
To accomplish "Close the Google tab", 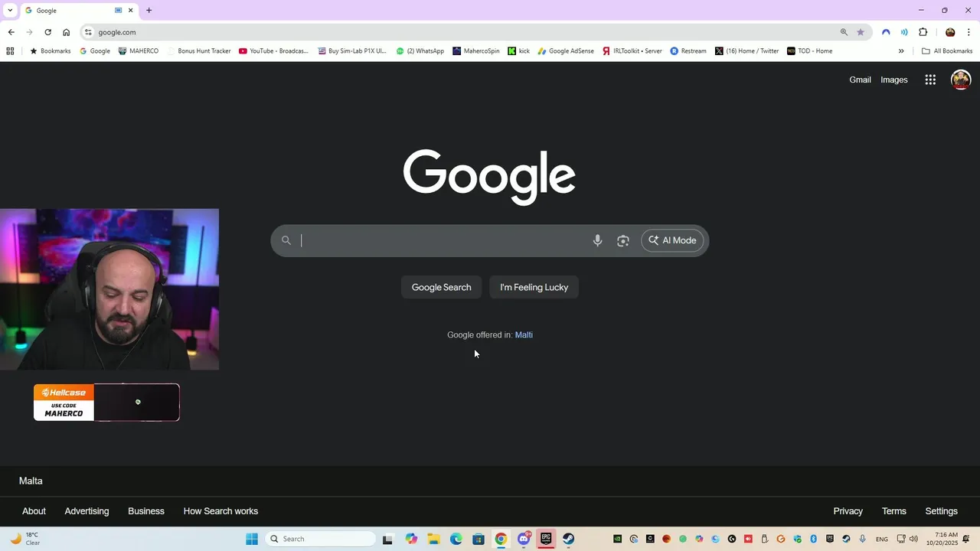I will 130,11.
